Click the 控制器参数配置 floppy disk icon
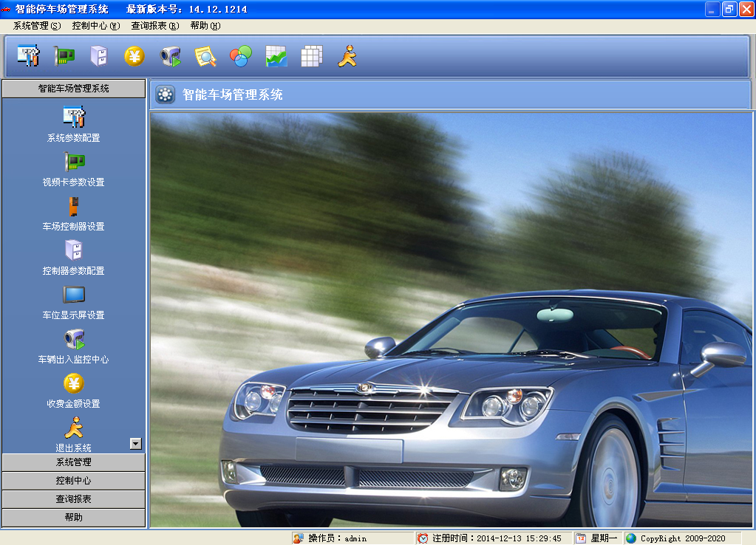Viewport: 756px width, 545px height. coord(74,252)
